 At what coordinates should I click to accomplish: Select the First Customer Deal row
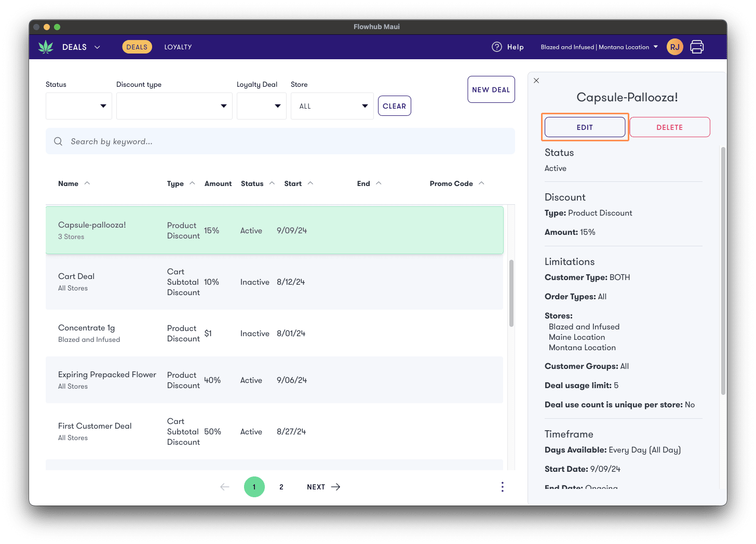[x=275, y=431]
